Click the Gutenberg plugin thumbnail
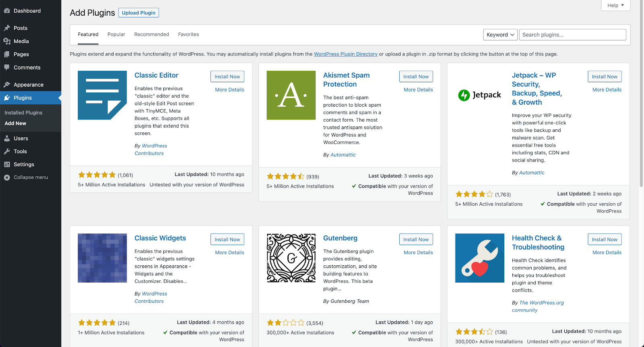This screenshot has width=644, height=347. (291, 258)
